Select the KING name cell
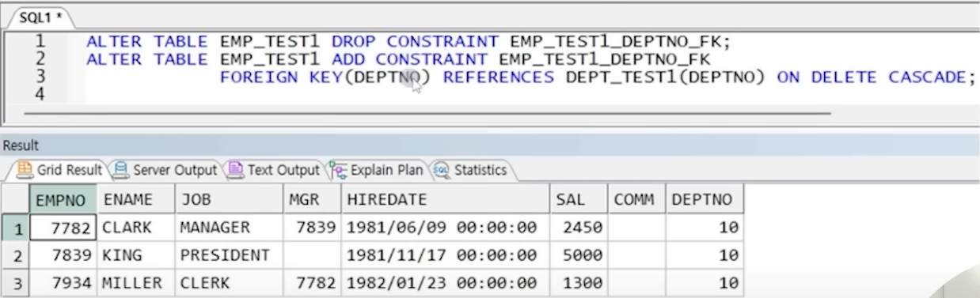Viewport: 980px width, 298px height. click(x=135, y=256)
